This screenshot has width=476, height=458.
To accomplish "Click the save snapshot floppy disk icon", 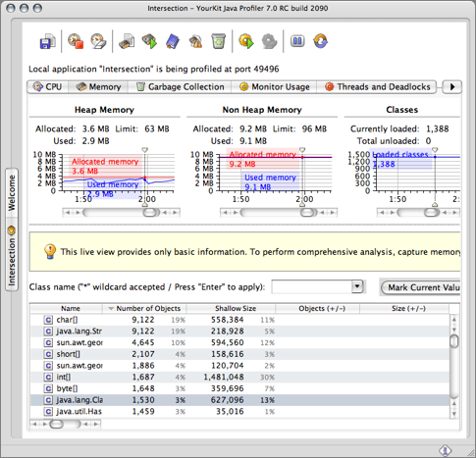I will point(47,41).
